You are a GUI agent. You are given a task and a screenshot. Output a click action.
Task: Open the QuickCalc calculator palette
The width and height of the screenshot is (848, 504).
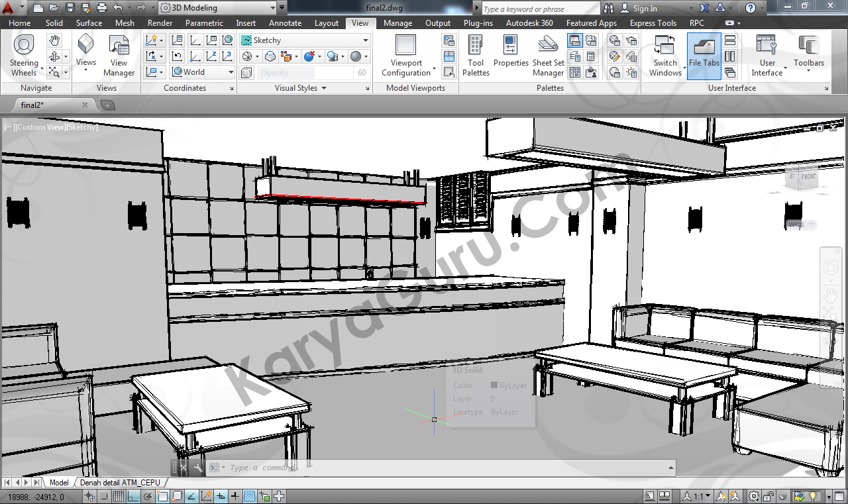[x=591, y=56]
